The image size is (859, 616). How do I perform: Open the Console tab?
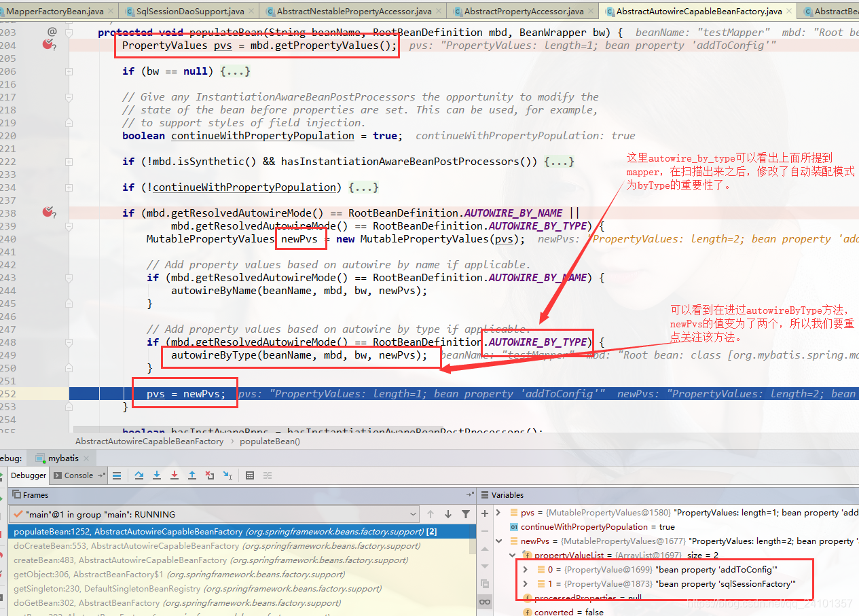click(x=79, y=475)
